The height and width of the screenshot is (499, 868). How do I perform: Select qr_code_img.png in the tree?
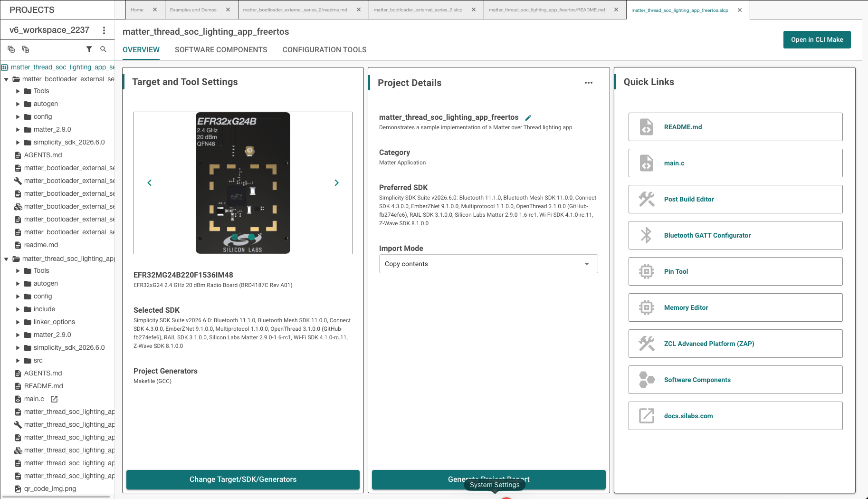(x=50, y=489)
